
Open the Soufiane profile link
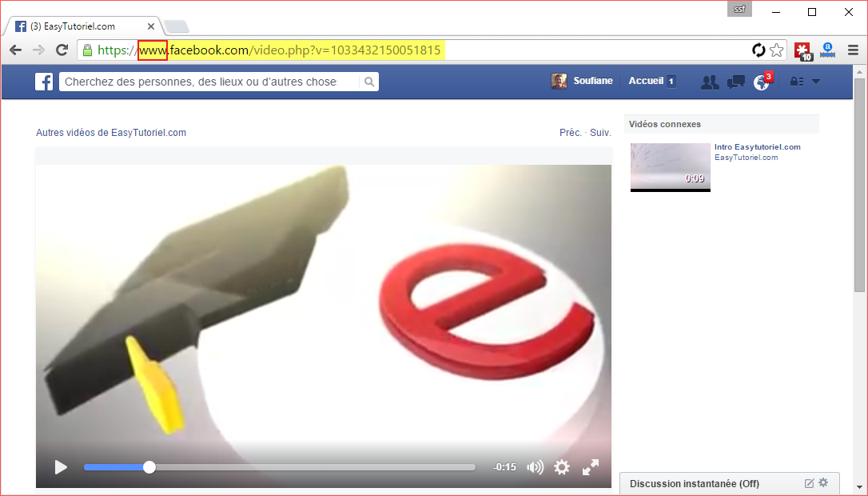coord(593,81)
